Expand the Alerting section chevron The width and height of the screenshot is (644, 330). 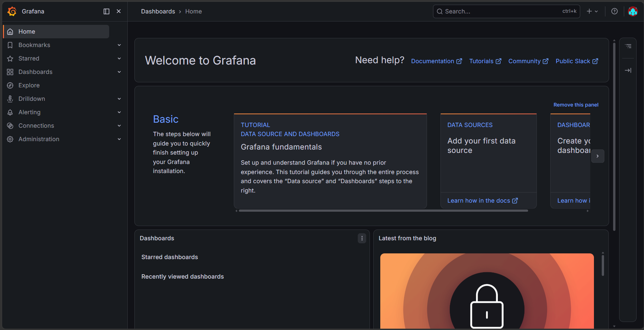(x=119, y=112)
